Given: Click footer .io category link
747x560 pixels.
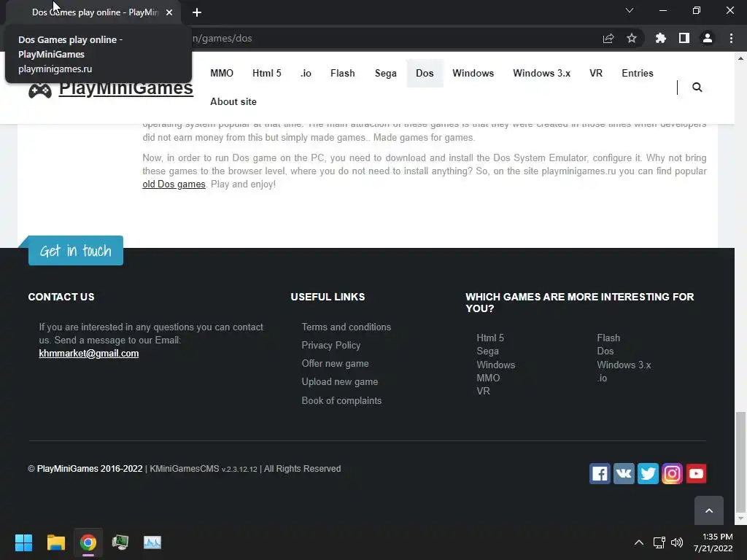Looking at the screenshot, I should click(602, 378).
